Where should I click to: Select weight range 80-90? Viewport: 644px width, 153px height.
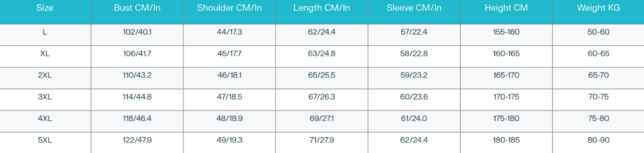[x=598, y=140]
